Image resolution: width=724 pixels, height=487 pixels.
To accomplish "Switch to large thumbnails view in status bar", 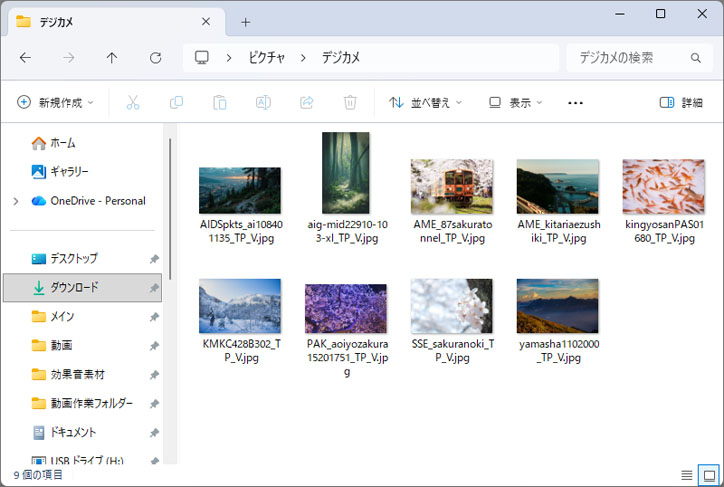I will click(708, 474).
